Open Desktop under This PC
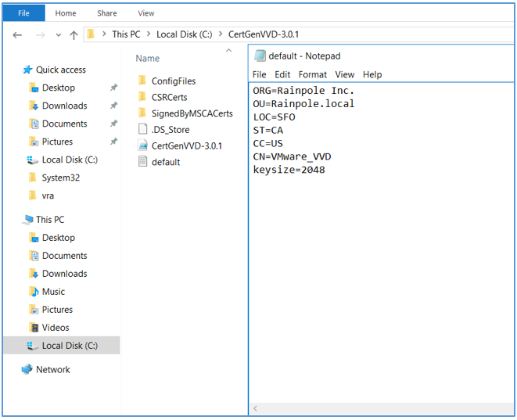517x420 pixels. [x=59, y=238]
